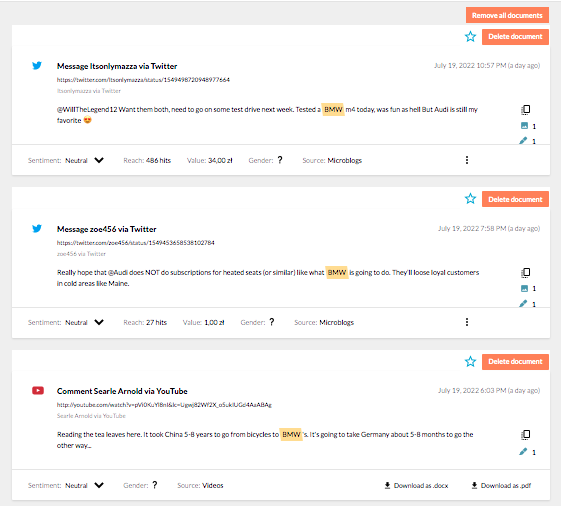Star the Itsonlymazza Twitter message
The width and height of the screenshot is (561, 506).
(470, 37)
